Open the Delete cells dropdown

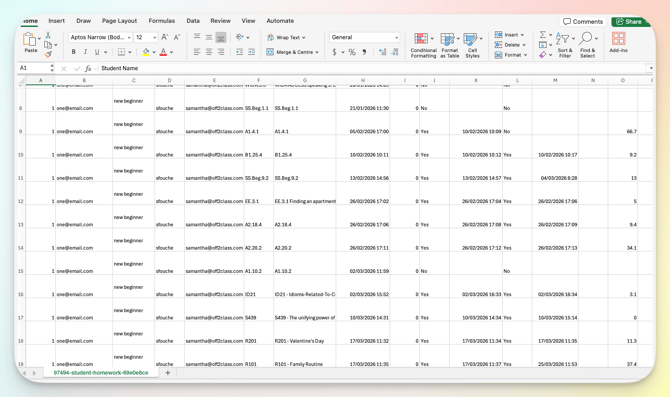coord(510,45)
